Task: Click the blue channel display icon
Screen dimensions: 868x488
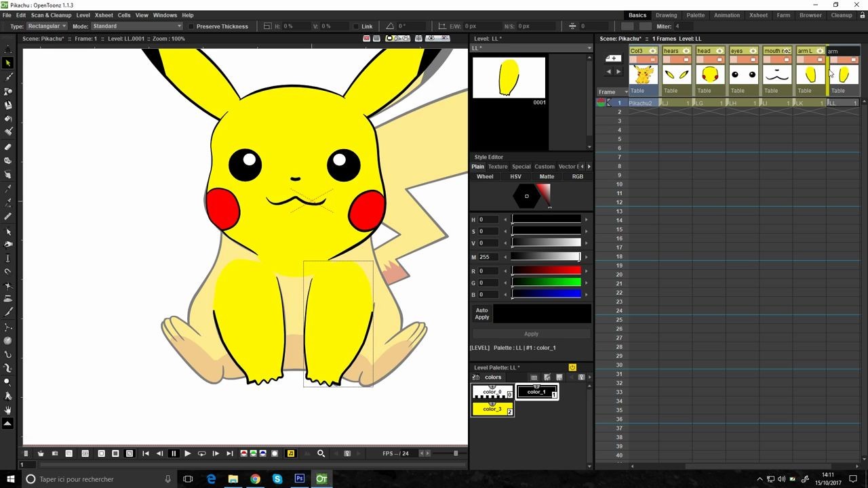Action: [263, 453]
